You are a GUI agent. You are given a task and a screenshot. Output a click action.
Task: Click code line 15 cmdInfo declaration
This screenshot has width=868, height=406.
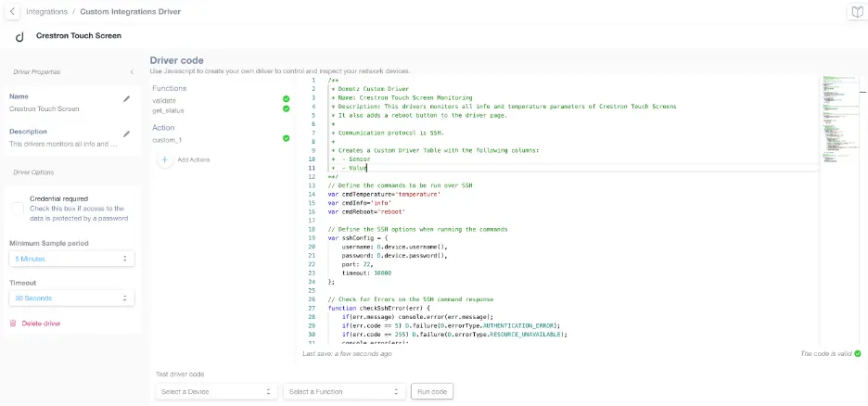point(360,203)
